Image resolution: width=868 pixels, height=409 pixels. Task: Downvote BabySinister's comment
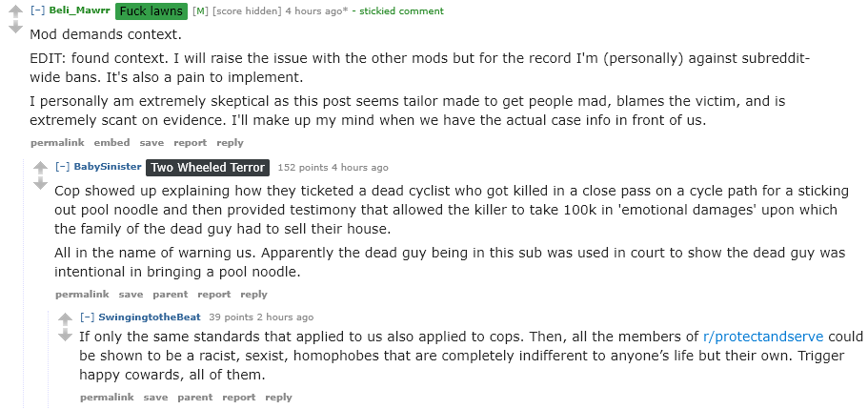(x=40, y=183)
